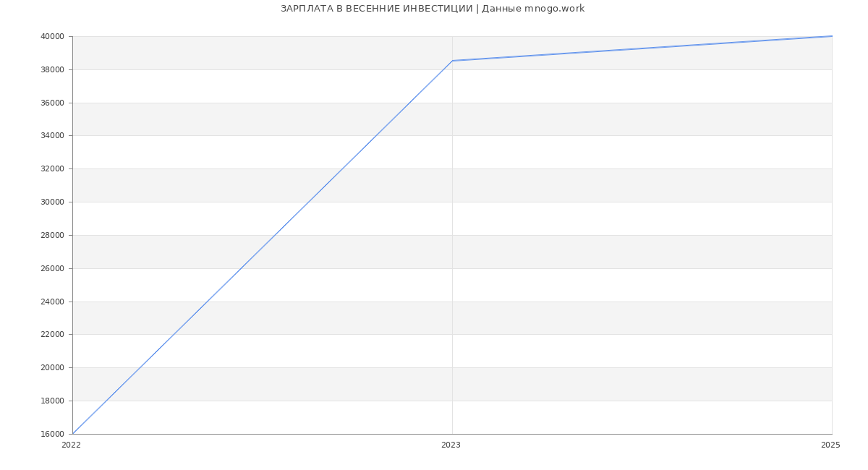868x470 pixels.
Task: Click the 18000 y-axis label
Action: tap(52, 401)
